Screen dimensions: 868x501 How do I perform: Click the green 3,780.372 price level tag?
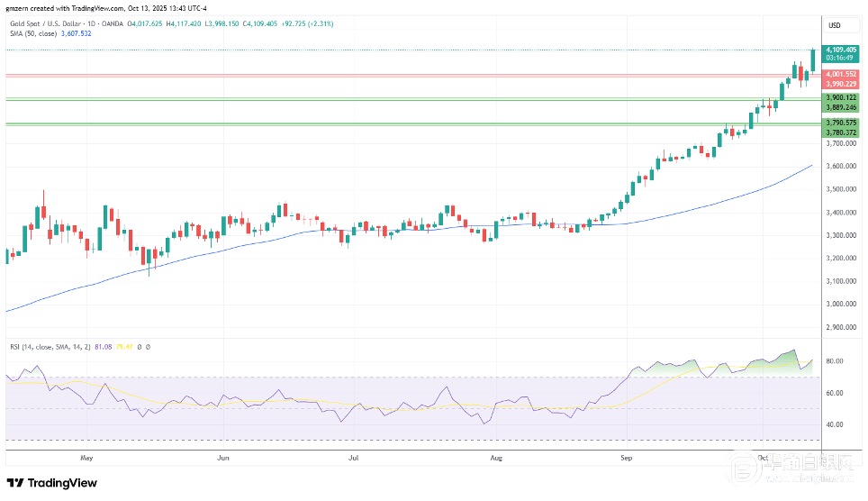tap(840, 132)
